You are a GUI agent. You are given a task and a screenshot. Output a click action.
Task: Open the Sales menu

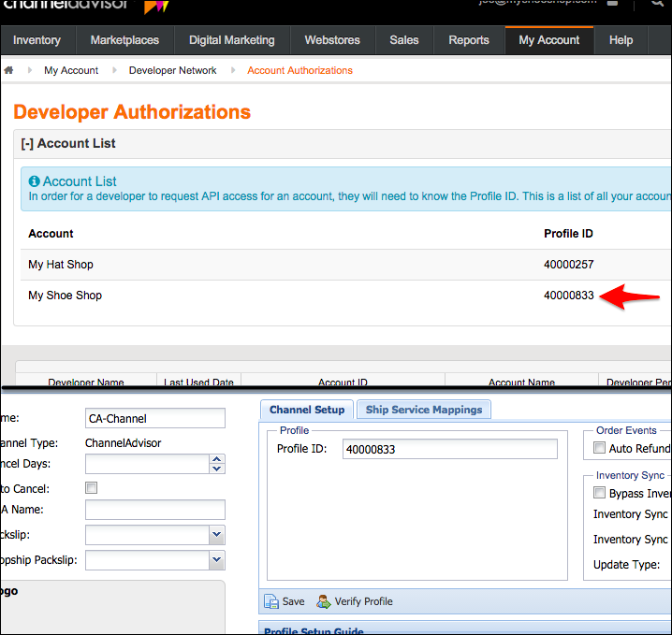(404, 40)
